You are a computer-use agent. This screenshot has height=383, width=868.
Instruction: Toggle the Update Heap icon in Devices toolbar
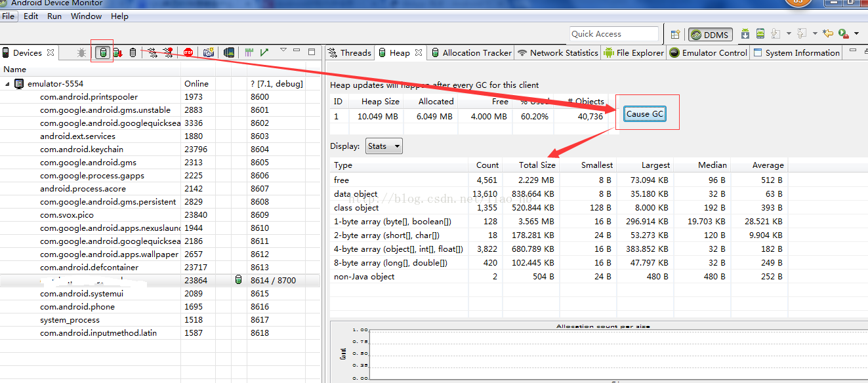(102, 52)
